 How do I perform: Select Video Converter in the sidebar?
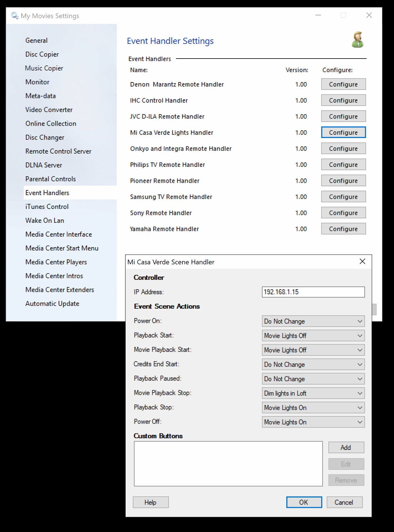click(49, 110)
